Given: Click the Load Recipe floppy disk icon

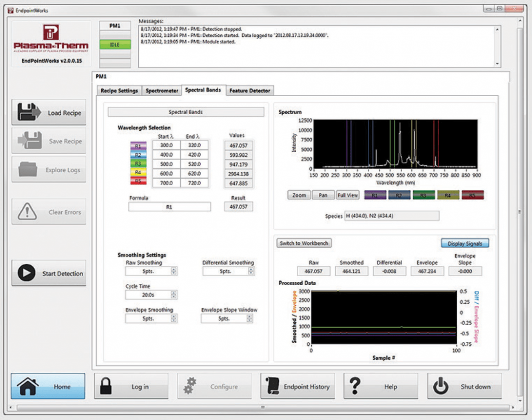Looking at the screenshot, I should click(x=29, y=113).
